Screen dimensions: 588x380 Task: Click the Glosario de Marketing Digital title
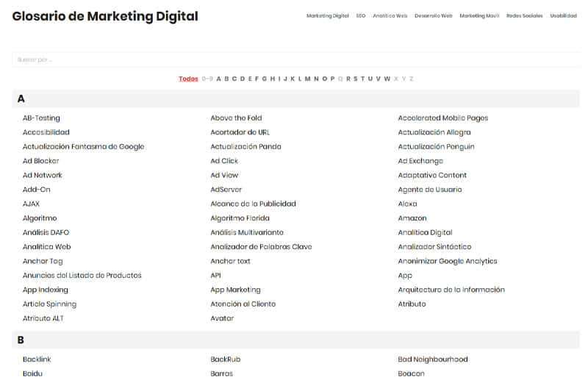[x=105, y=16]
